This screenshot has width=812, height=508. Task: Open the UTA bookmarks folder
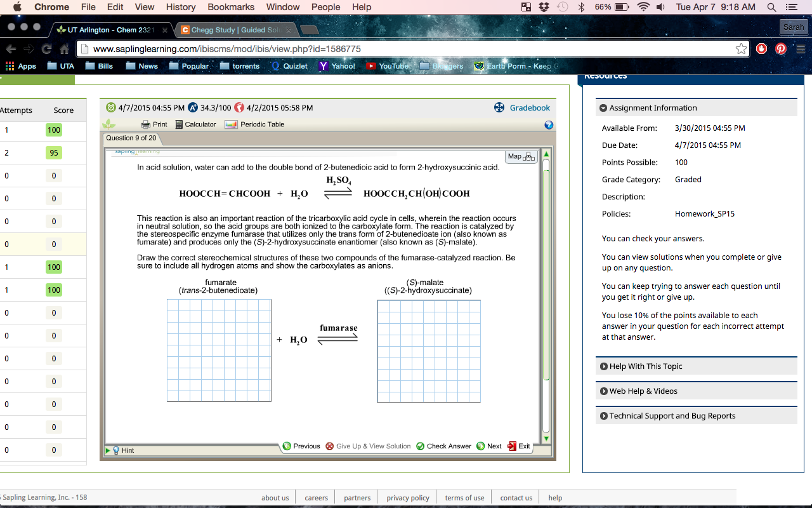pyautogui.click(x=60, y=66)
